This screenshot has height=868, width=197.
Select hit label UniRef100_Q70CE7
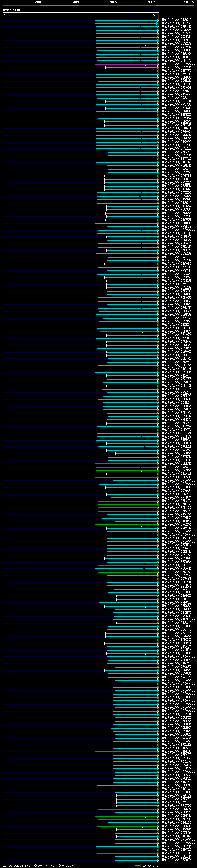coord(177,667)
